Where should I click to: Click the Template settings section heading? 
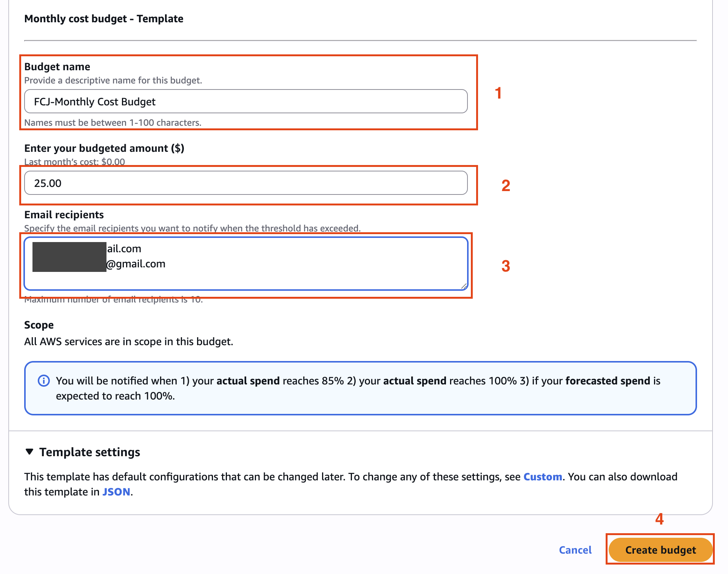pyautogui.click(x=89, y=452)
